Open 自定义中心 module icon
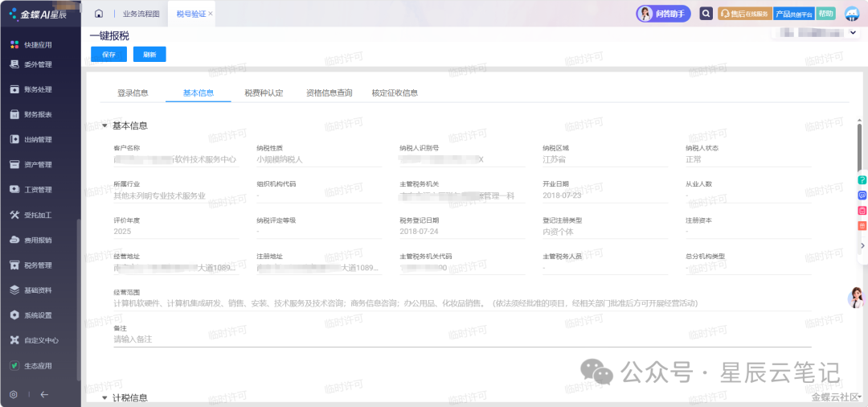 (15, 340)
